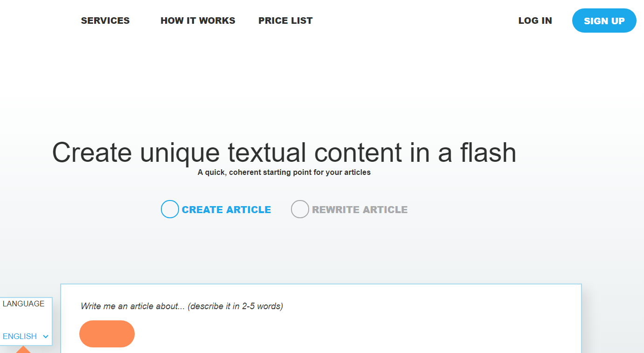
Task: Click the LOG IN link
Action: point(535,21)
